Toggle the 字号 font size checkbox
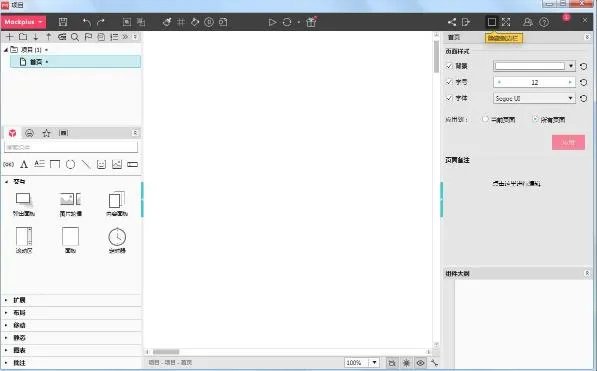The image size is (597, 371). coord(449,82)
